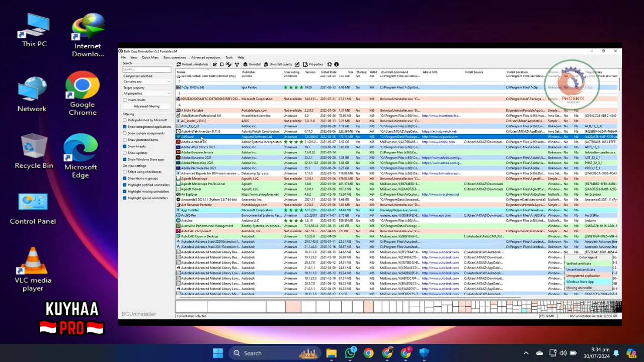Click the Invert selection toolbar icon

(228, 64)
